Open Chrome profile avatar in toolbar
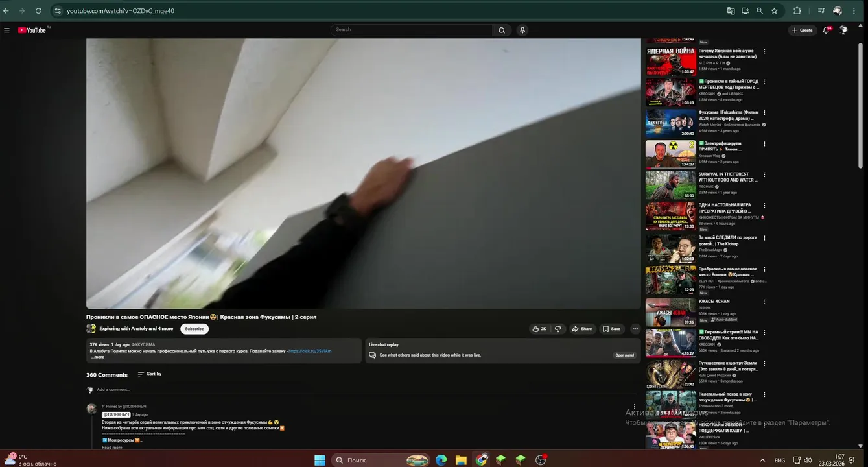 [x=837, y=11]
